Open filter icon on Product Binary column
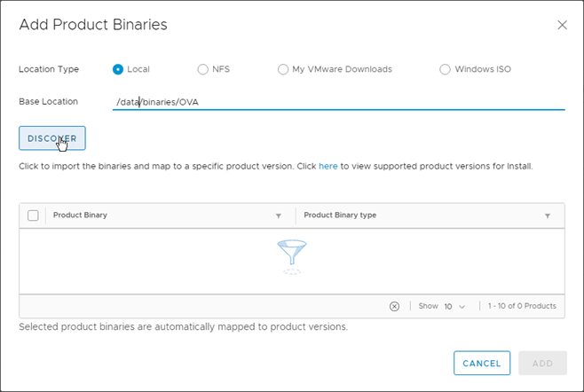The image size is (584, 392). point(278,216)
